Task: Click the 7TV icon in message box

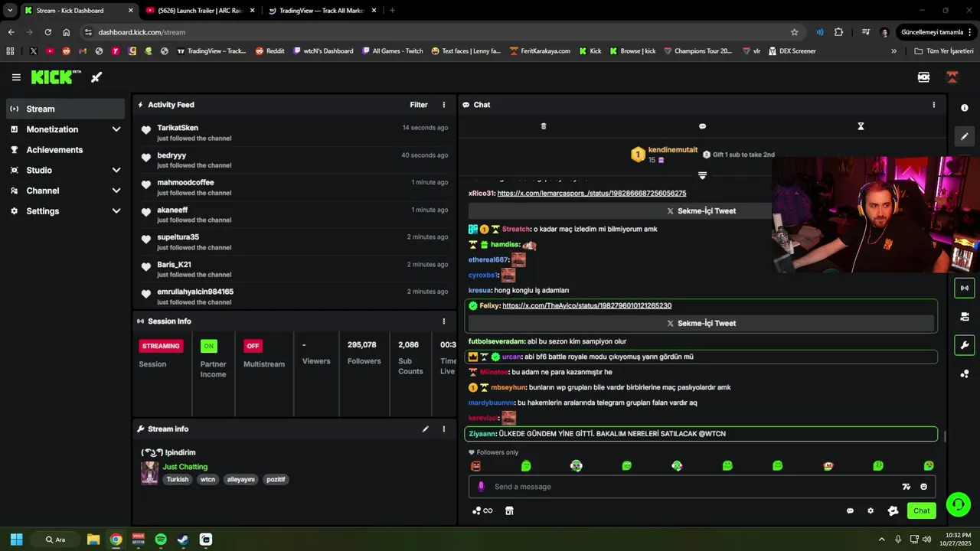Action: [906, 487]
